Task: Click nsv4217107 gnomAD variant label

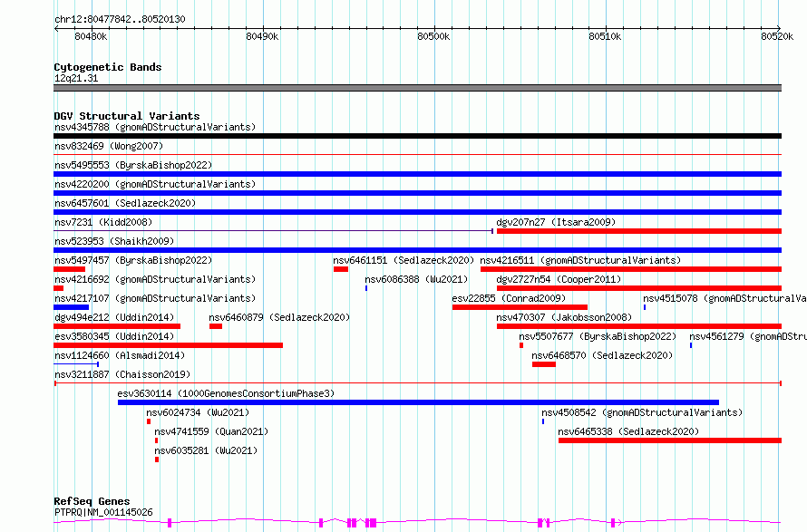Action: tap(155, 298)
